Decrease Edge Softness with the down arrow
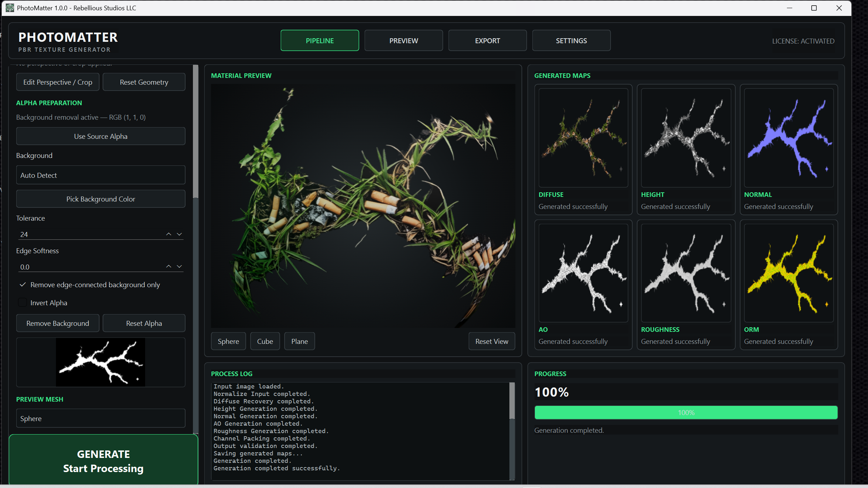 pos(179,266)
